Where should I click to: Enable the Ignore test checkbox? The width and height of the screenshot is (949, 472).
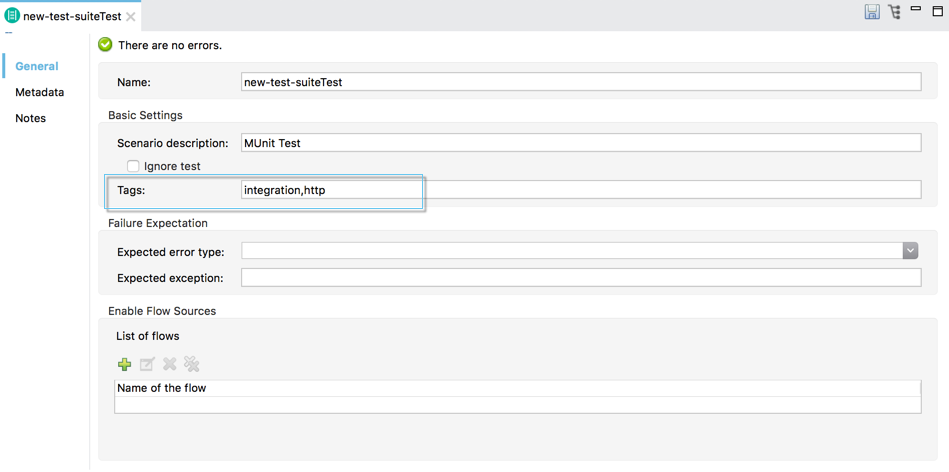pyautogui.click(x=133, y=166)
